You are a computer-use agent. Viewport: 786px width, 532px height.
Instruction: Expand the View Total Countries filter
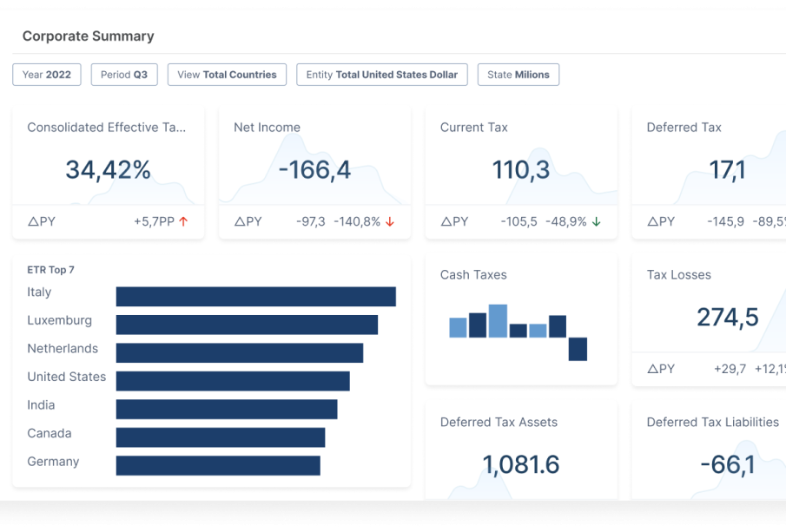click(x=227, y=75)
